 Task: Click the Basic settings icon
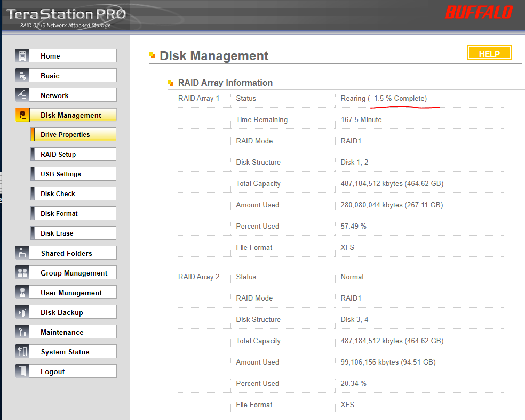coord(22,75)
